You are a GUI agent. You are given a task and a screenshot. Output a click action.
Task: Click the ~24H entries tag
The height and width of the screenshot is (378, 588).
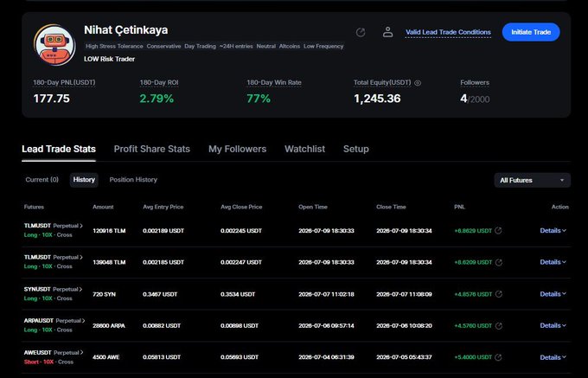(x=236, y=46)
